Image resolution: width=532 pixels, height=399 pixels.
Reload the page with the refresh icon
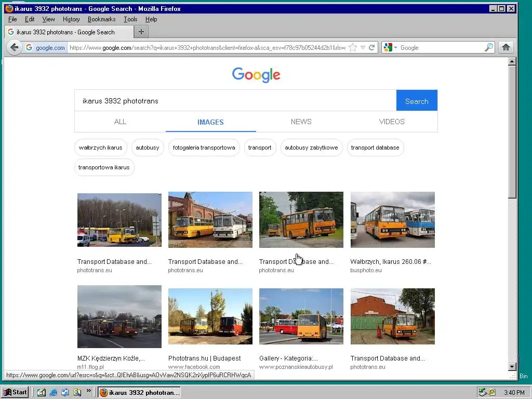(372, 47)
